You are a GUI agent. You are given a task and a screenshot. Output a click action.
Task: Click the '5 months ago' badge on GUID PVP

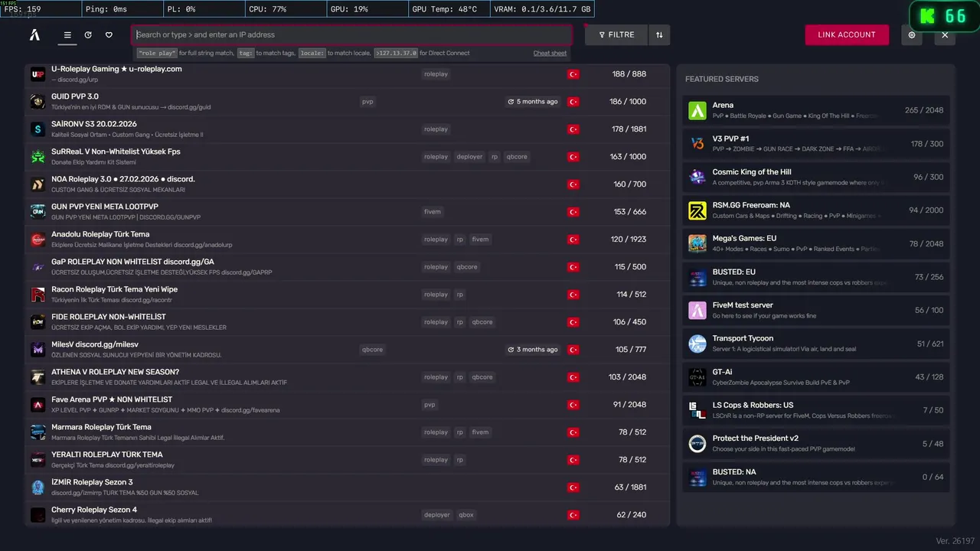click(x=533, y=102)
